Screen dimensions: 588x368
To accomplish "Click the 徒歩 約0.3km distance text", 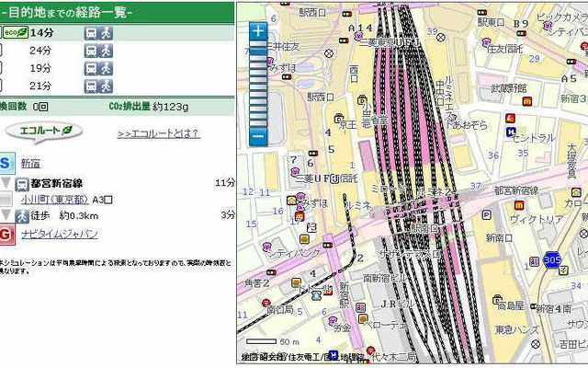I will (64, 216).
